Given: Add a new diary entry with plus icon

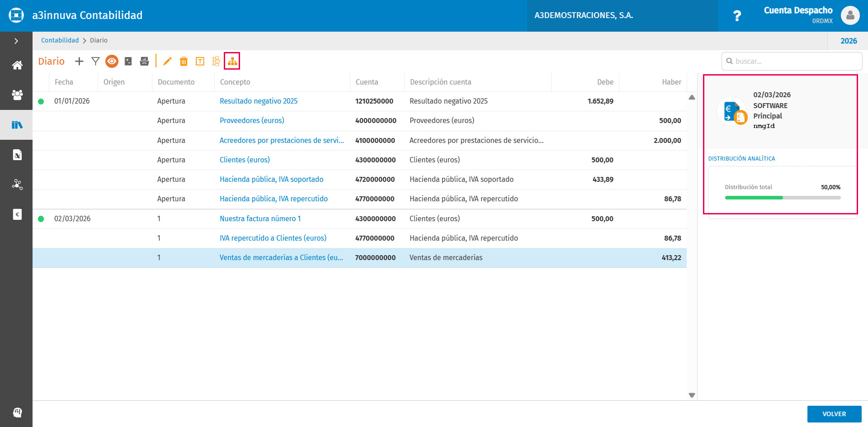Looking at the screenshot, I should (x=79, y=61).
